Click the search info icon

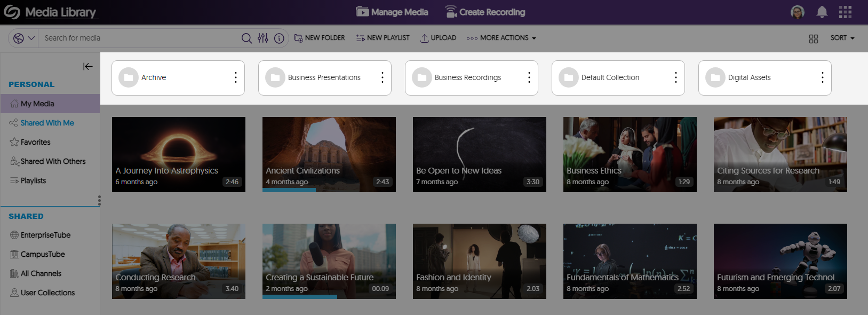(x=279, y=38)
